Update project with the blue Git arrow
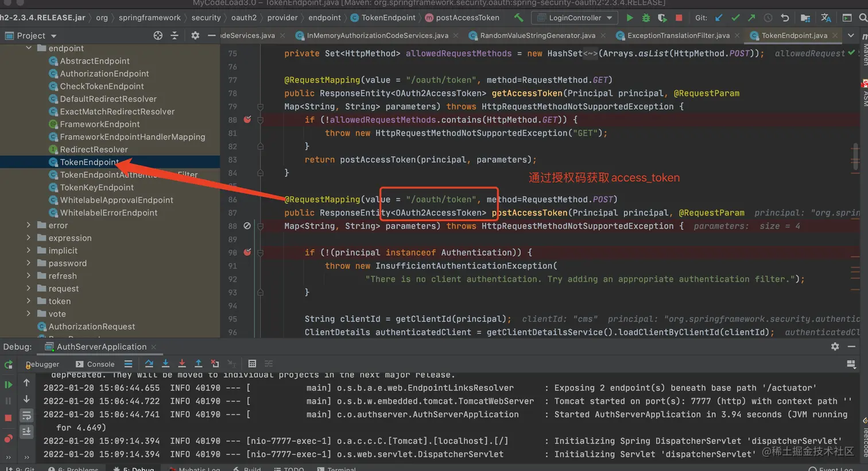Image resolution: width=868 pixels, height=471 pixels. click(719, 18)
